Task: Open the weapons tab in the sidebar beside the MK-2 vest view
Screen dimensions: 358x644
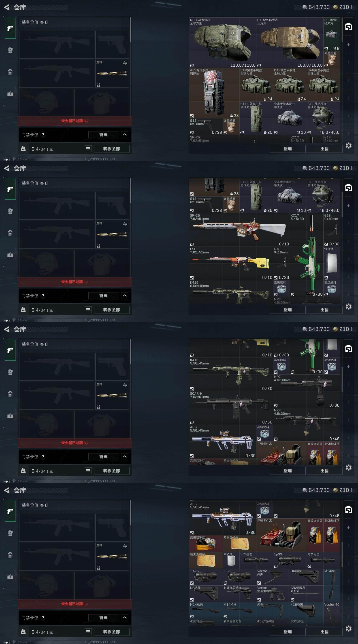Action: pyautogui.click(x=10, y=28)
